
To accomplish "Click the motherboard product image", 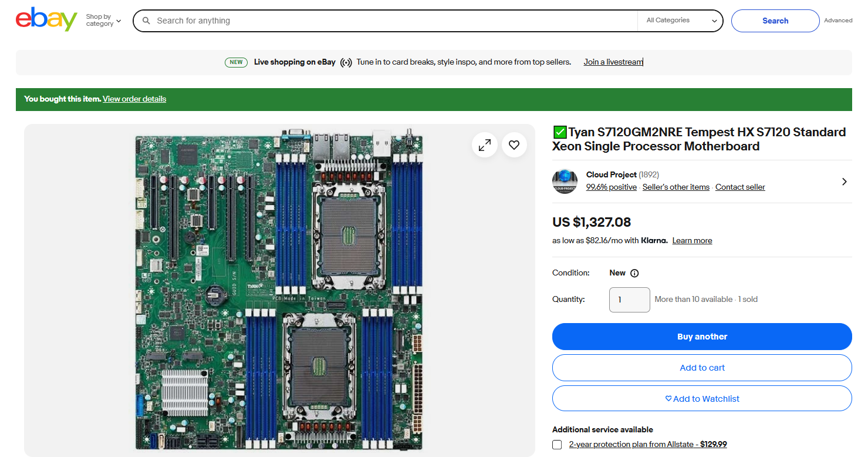I will pos(279,291).
